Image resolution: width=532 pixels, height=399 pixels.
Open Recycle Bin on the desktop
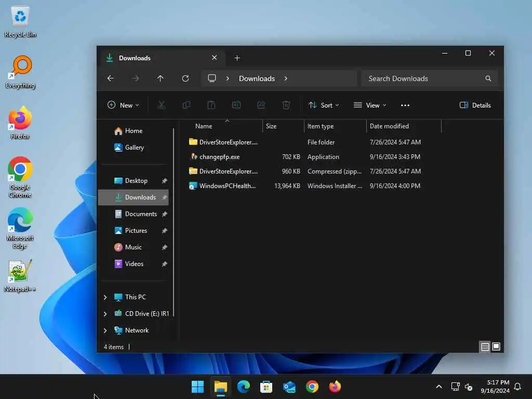click(x=20, y=22)
